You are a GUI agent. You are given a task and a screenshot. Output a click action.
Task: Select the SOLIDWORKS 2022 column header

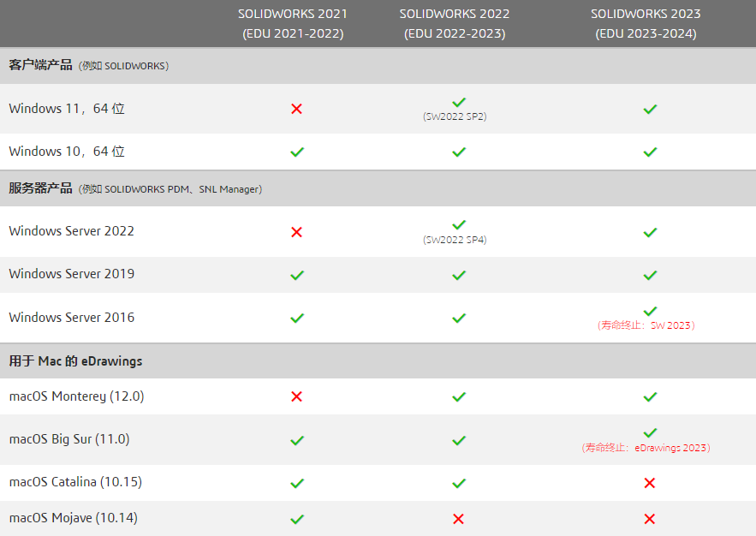455,24
